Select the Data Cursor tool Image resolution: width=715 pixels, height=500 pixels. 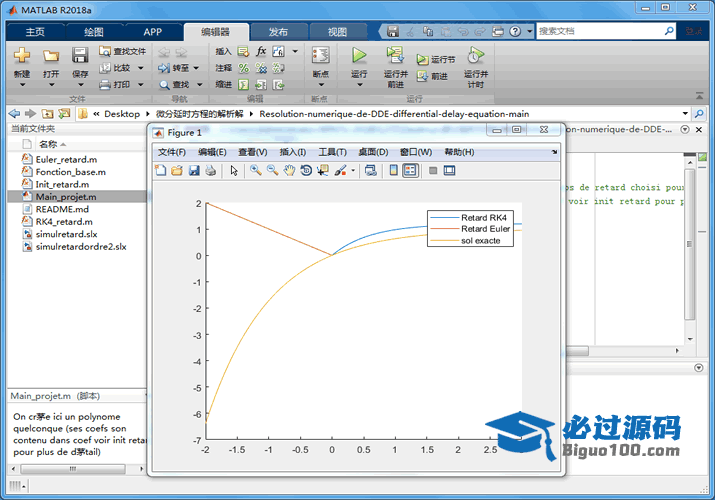pos(322,171)
